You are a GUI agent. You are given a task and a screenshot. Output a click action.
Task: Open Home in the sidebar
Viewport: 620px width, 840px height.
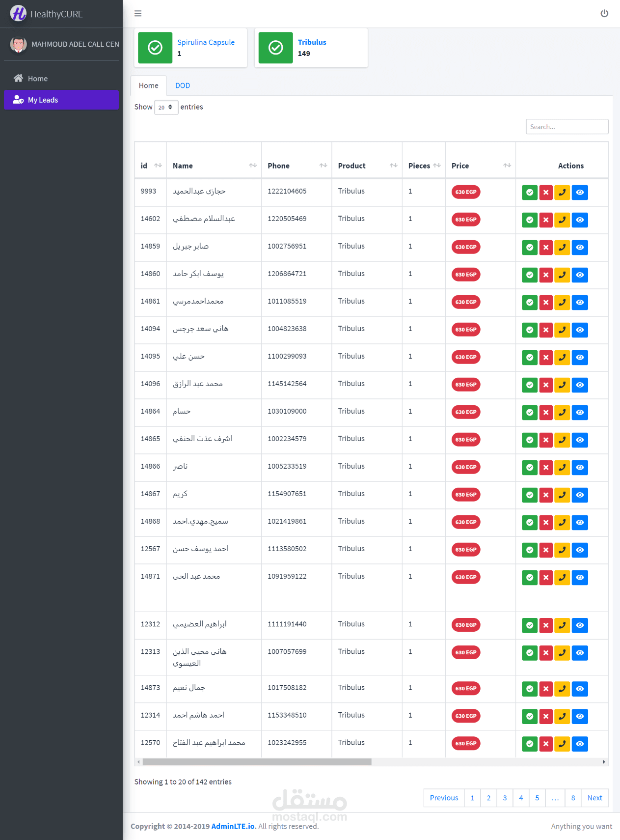(61, 79)
